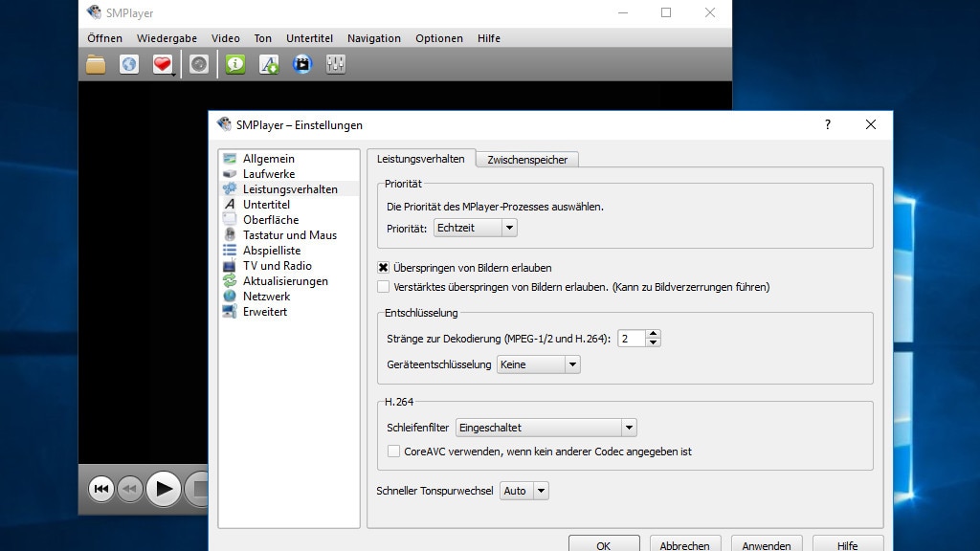
Task: Open the Geräteentschlüsselung dropdown showing Keine
Action: coord(538,364)
